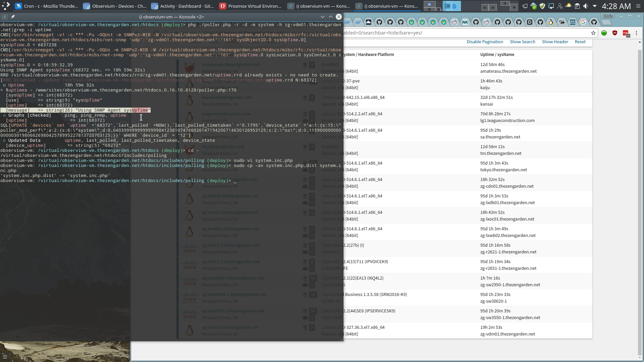Select the Linux penguin browser tab

tap(551, 22)
